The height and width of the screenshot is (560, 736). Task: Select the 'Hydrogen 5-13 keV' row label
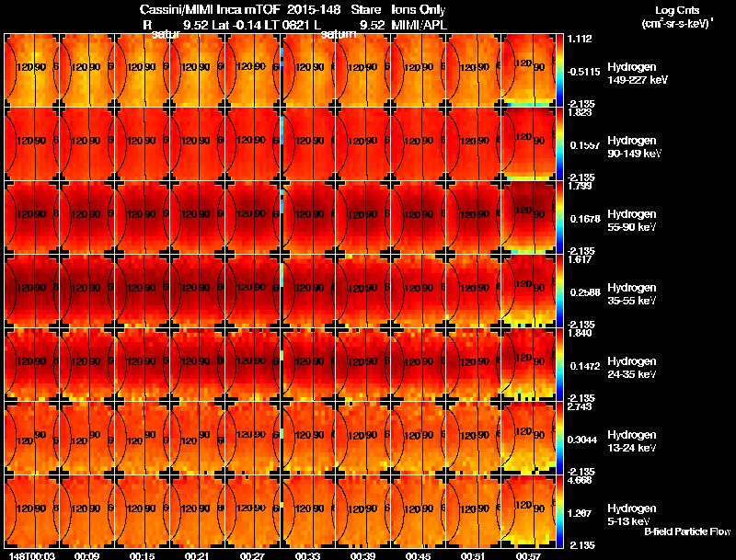[632, 515]
